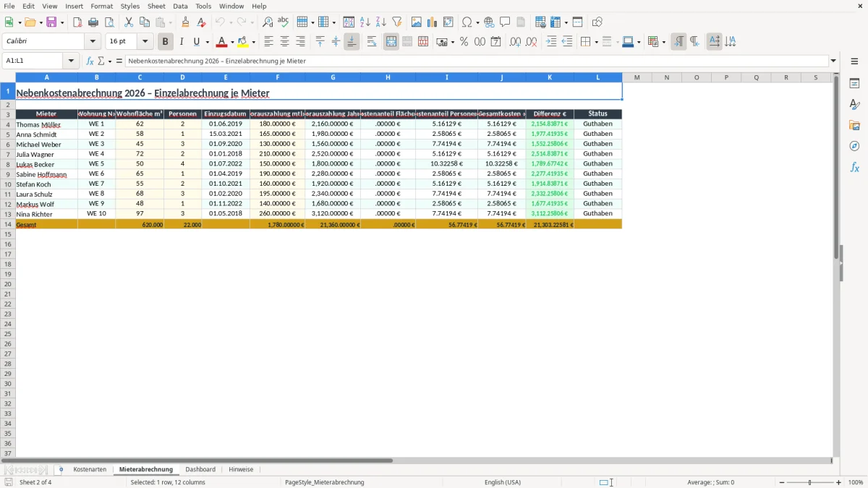Image resolution: width=868 pixels, height=488 pixels.
Task: Open Print Preview
Action: coord(109,22)
